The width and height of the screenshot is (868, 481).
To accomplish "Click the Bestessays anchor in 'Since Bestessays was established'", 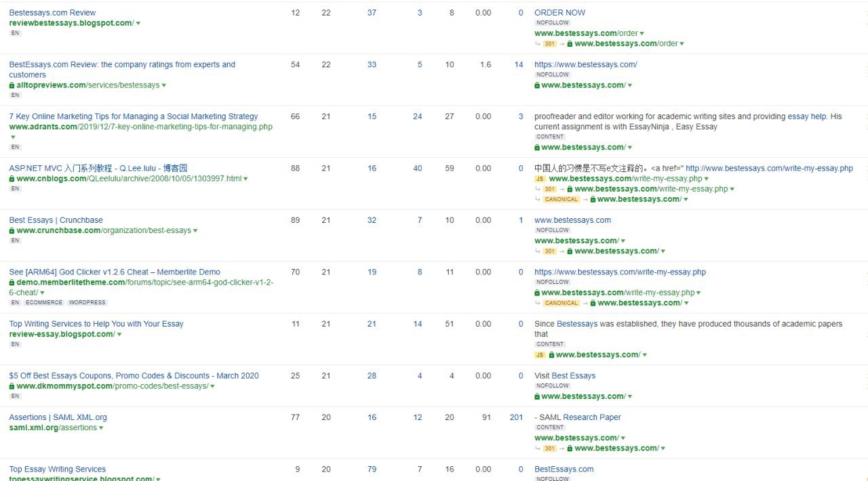I will [577, 324].
